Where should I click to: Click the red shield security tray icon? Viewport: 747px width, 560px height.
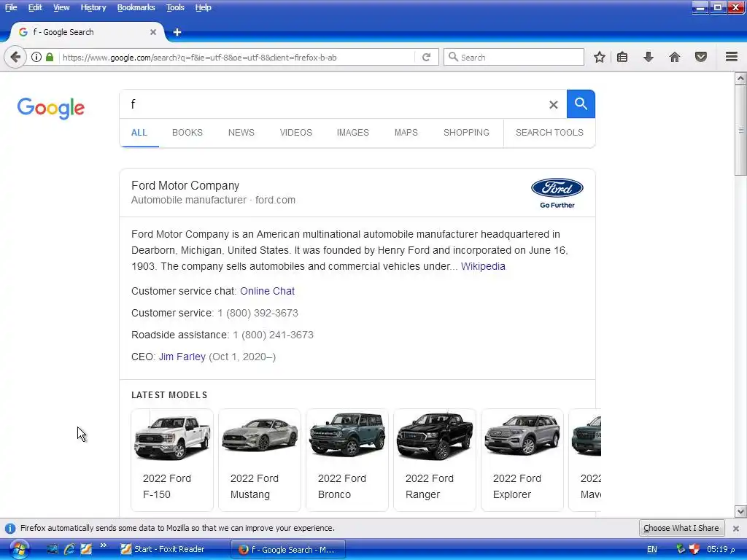point(694,549)
